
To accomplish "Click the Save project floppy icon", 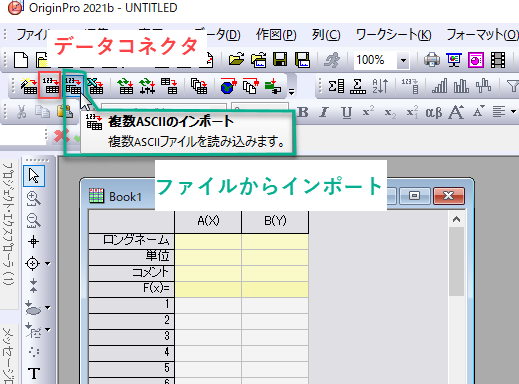I will click(280, 60).
